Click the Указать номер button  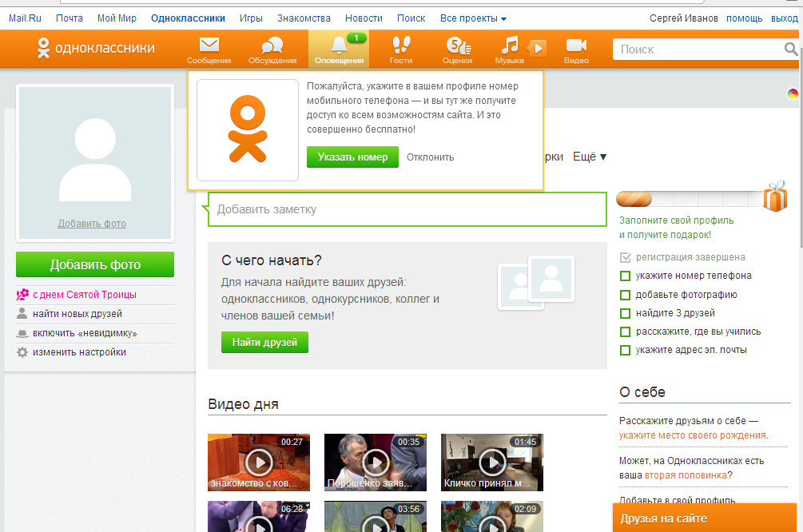coord(352,157)
